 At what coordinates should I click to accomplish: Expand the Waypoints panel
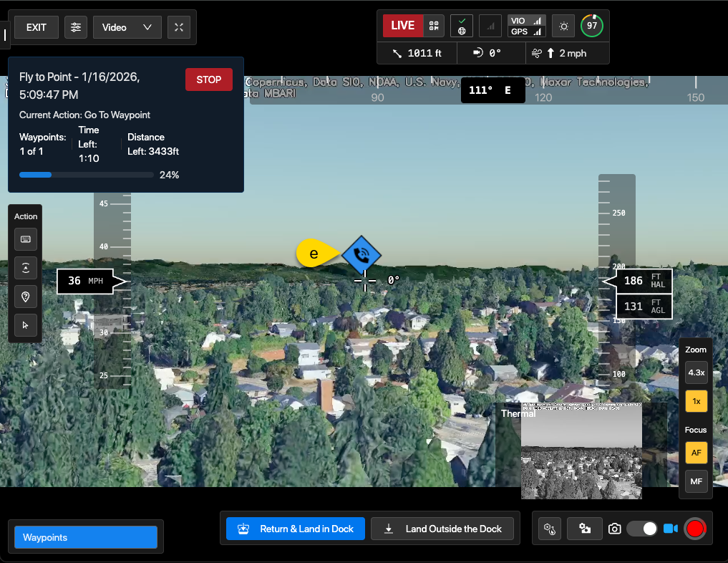[x=86, y=537]
